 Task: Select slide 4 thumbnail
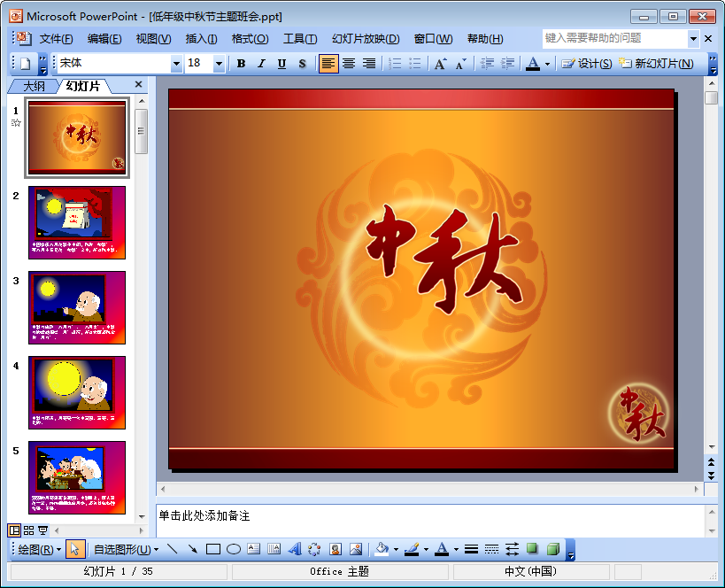[77, 392]
